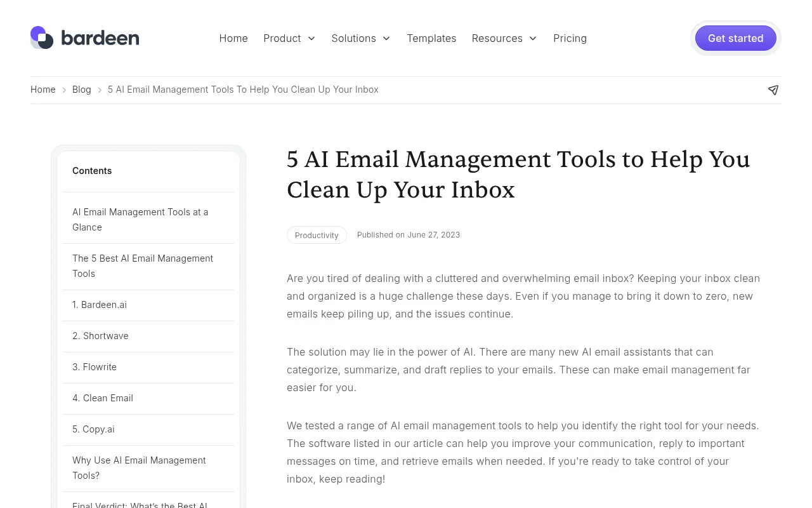Click the Bardeen logo
Image resolution: width=812 pixels, height=508 pixels.
pyautogui.click(x=85, y=38)
